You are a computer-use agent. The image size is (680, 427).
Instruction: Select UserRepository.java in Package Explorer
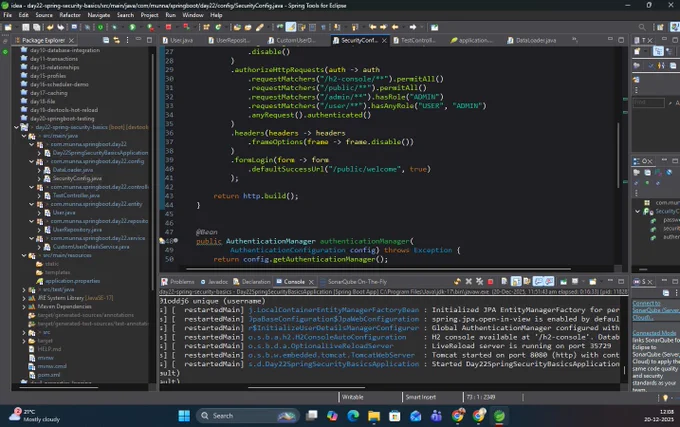(x=77, y=230)
